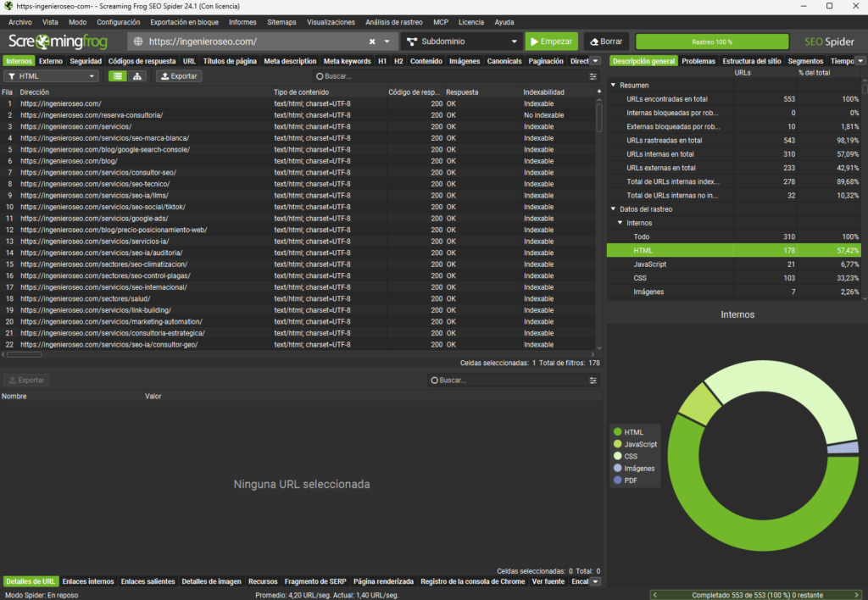Select the servicios/seo-tecnico URL row
Viewport: 868px width, 600px height.
coord(298,184)
